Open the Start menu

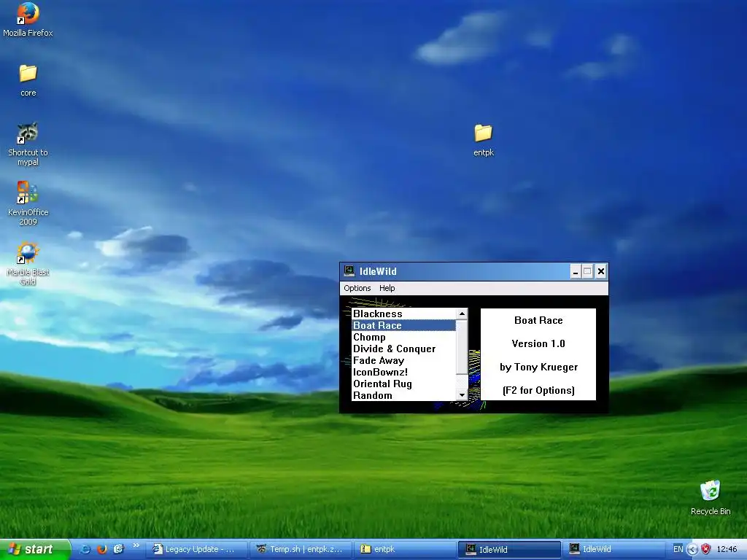pos(35,549)
